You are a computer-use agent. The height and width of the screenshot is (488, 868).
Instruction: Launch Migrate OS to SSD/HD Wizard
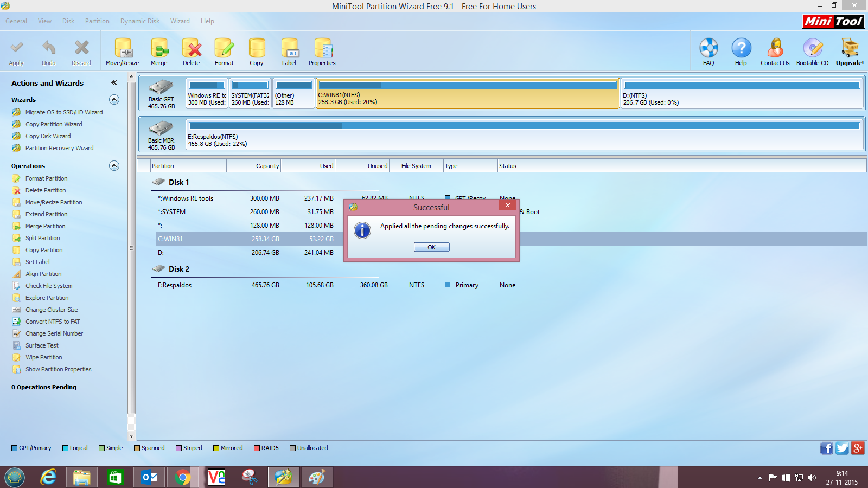pos(64,112)
